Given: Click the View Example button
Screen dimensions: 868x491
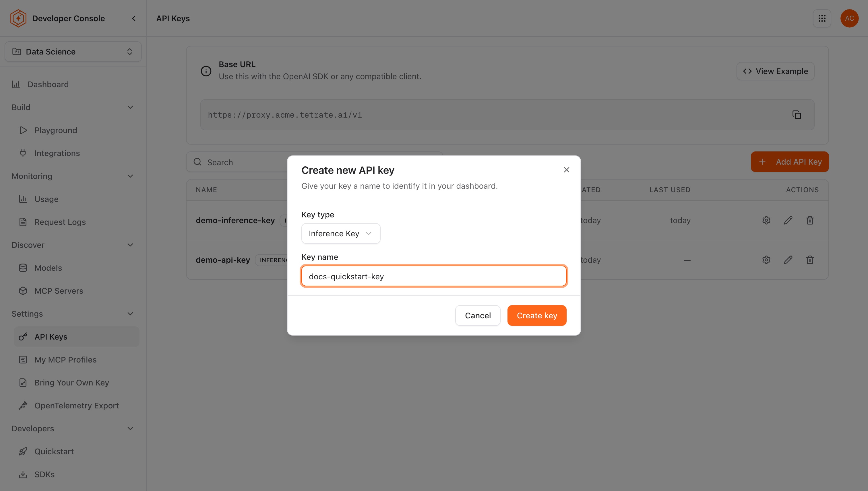Looking at the screenshot, I should (775, 71).
